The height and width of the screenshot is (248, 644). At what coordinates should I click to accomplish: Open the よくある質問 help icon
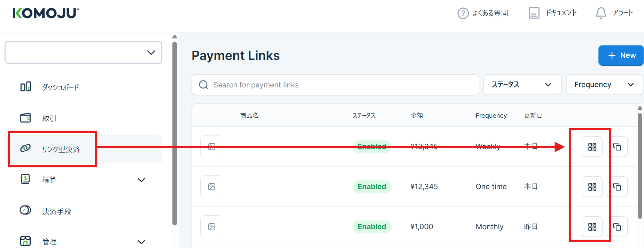[x=463, y=13]
